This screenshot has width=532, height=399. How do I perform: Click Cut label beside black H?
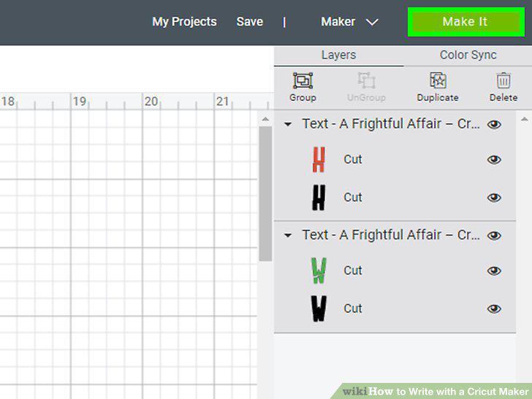tap(353, 197)
